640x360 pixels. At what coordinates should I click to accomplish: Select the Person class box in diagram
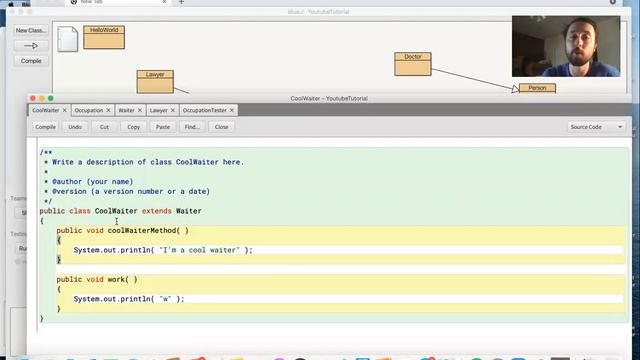537,88
